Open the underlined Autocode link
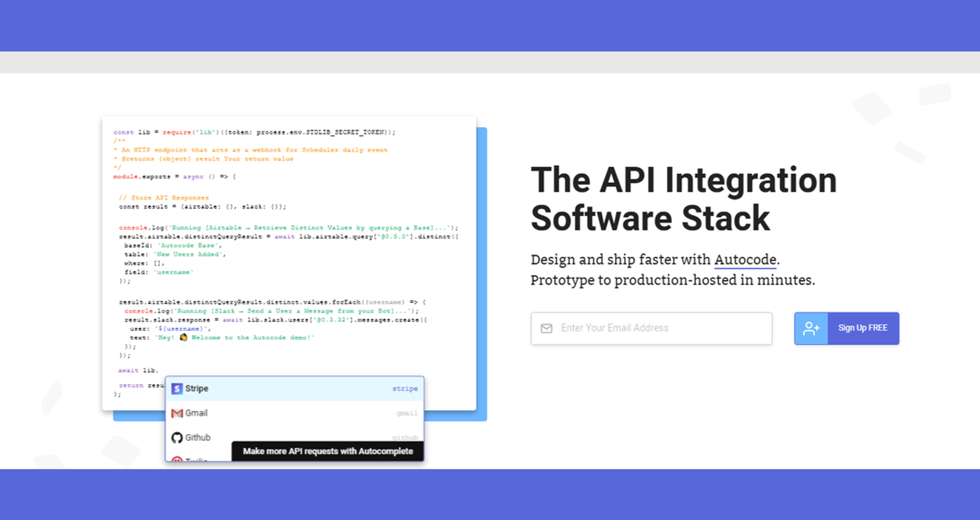 pyautogui.click(x=745, y=260)
